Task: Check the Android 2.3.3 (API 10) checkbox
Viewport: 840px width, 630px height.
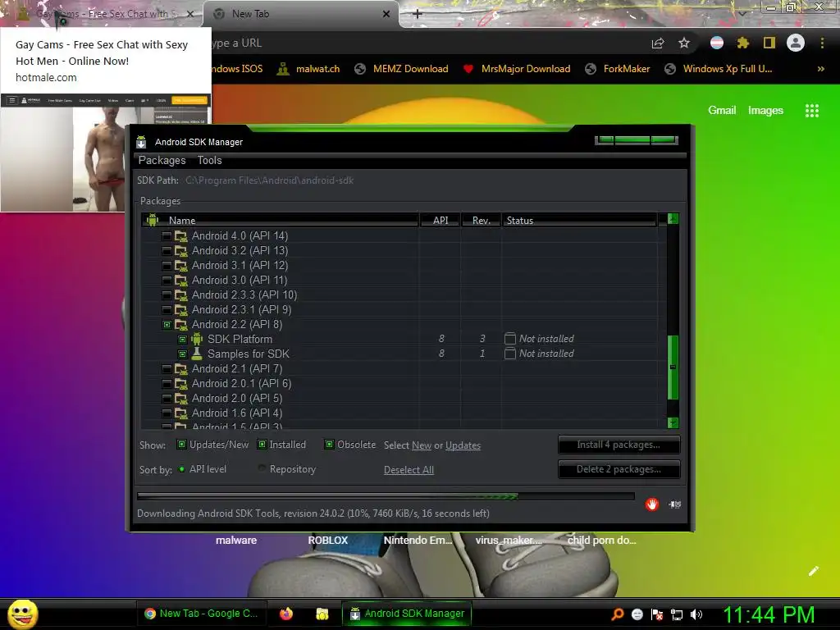Action: tap(167, 295)
